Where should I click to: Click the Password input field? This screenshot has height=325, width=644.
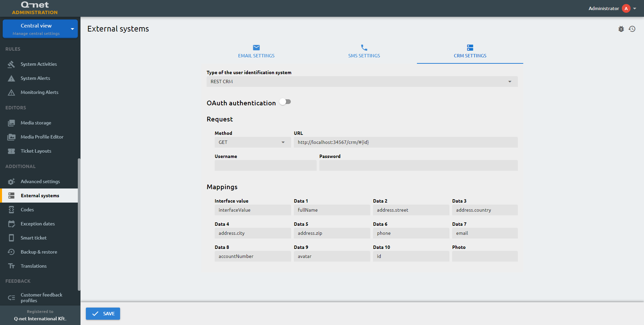[419, 165]
